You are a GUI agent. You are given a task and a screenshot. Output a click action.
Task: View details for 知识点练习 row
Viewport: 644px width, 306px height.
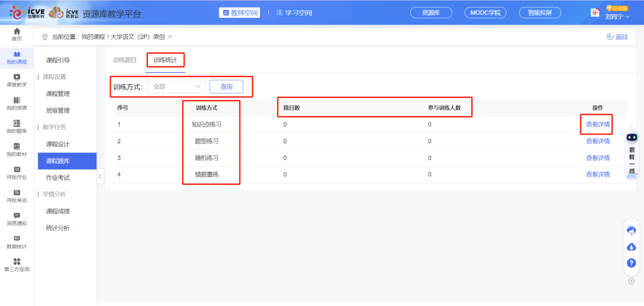point(597,125)
